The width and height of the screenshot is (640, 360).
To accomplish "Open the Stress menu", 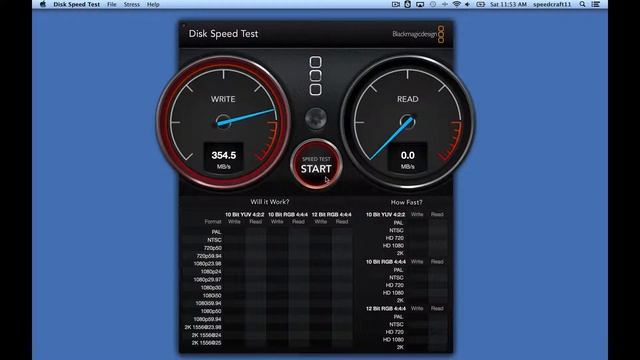I will click(131, 4).
